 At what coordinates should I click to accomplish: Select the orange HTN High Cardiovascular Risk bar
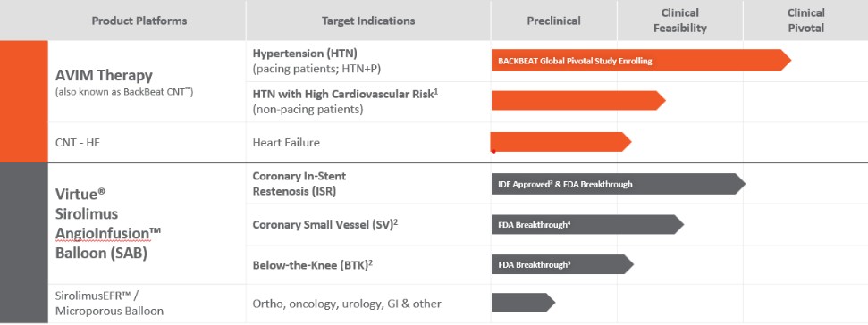(x=578, y=101)
